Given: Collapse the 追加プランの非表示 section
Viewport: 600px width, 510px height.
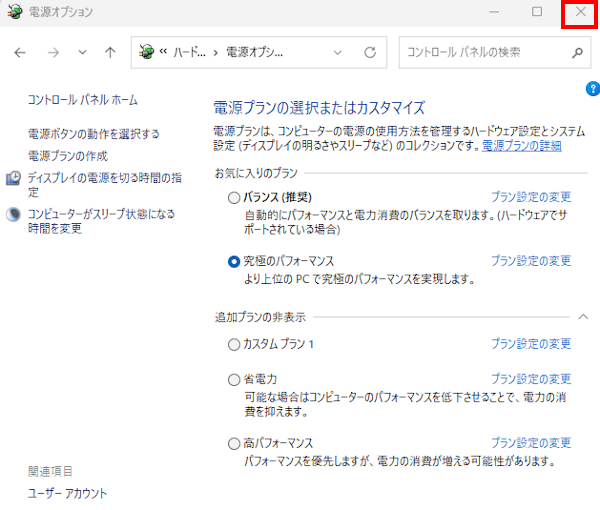Looking at the screenshot, I should pyautogui.click(x=583, y=317).
